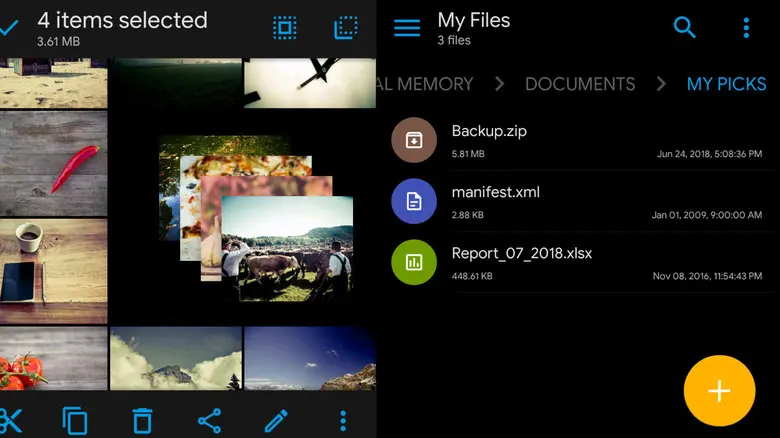Open My Files more options menu
This screenshot has height=438, width=780.
click(x=746, y=27)
